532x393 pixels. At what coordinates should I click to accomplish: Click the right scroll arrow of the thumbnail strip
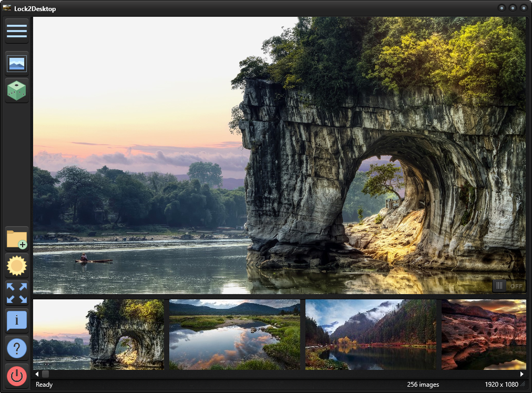point(522,373)
